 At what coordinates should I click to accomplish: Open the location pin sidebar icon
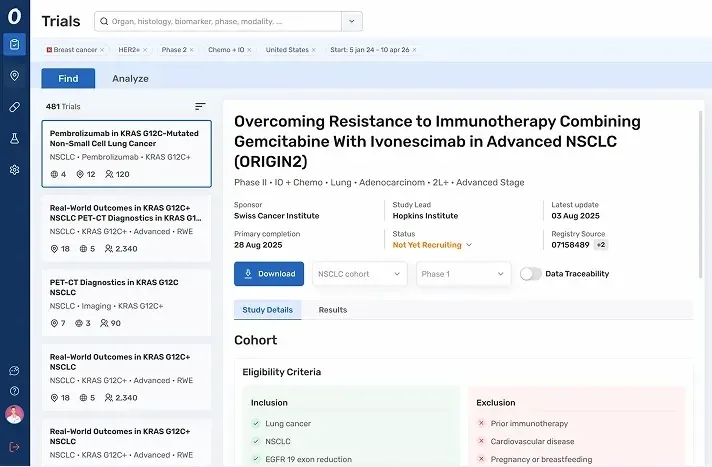click(14, 75)
